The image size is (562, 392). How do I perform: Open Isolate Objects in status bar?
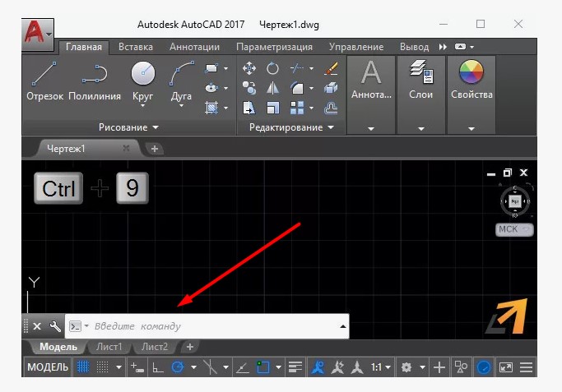pyautogui.click(x=461, y=367)
